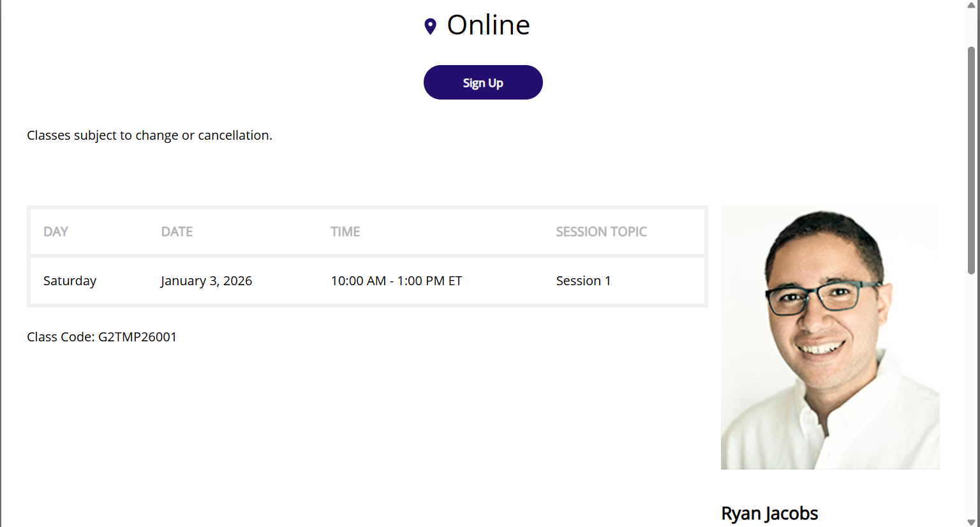Click the SESSION TOPIC column header
The height and width of the screenshot is (527, 980).
pyautogui.click(x=601, y=232)
